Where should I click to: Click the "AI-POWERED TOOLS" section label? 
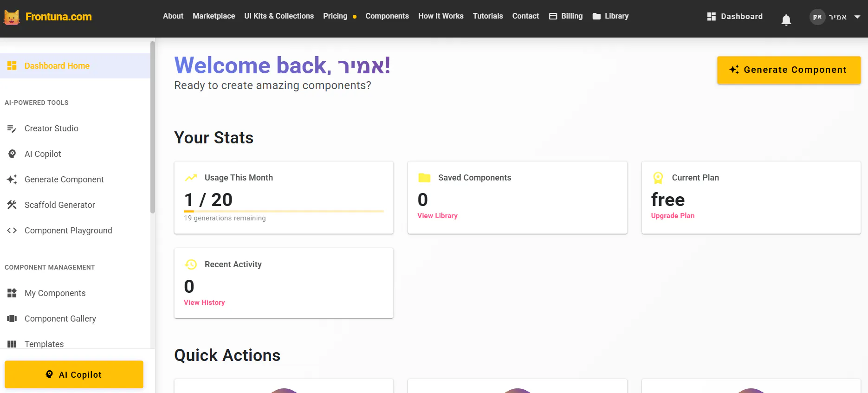tap(37, 103)
